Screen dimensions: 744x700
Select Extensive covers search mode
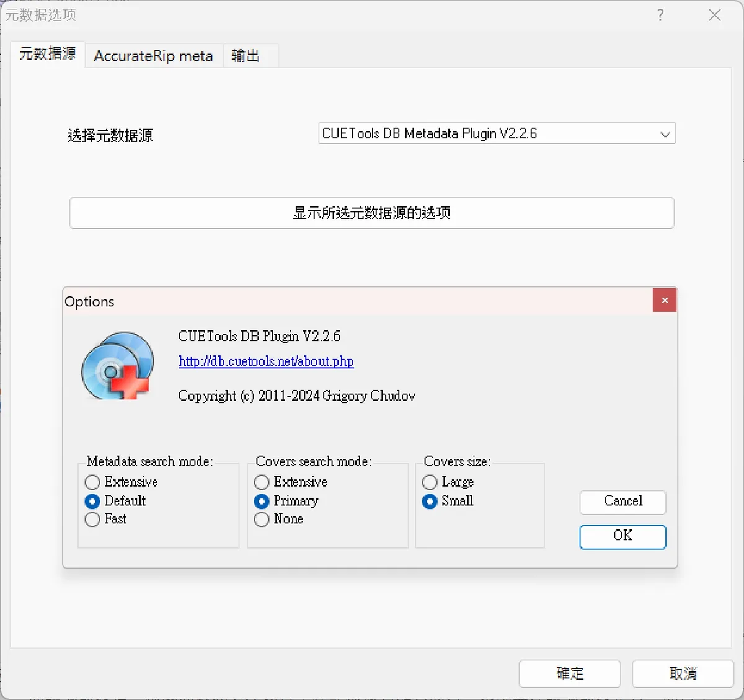coord(291,482)
